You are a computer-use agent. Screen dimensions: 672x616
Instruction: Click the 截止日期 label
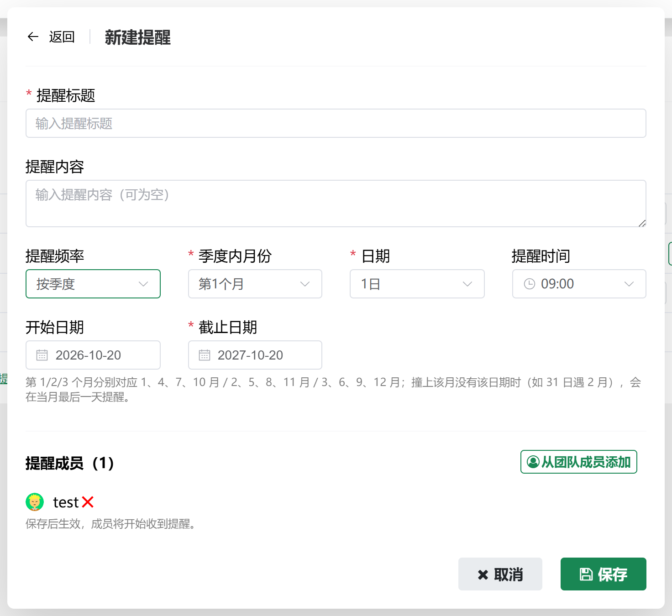tap(227, 327)
